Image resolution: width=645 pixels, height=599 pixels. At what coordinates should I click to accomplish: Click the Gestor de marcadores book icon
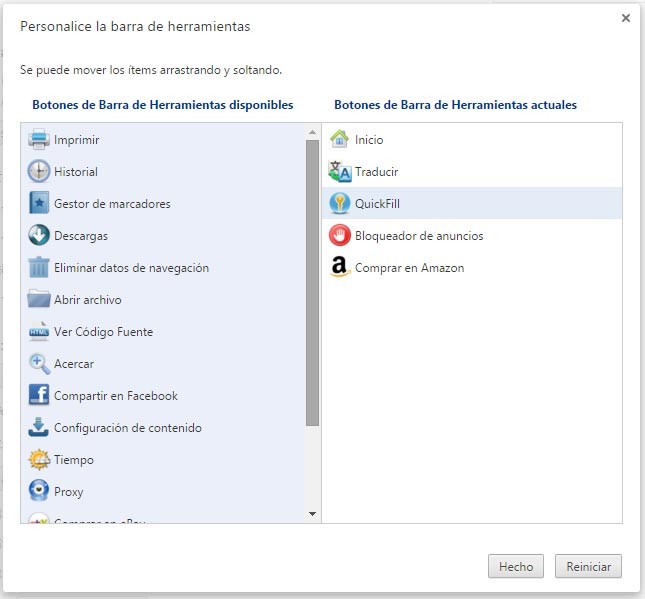pyautogui.click(x=39, y=203)
